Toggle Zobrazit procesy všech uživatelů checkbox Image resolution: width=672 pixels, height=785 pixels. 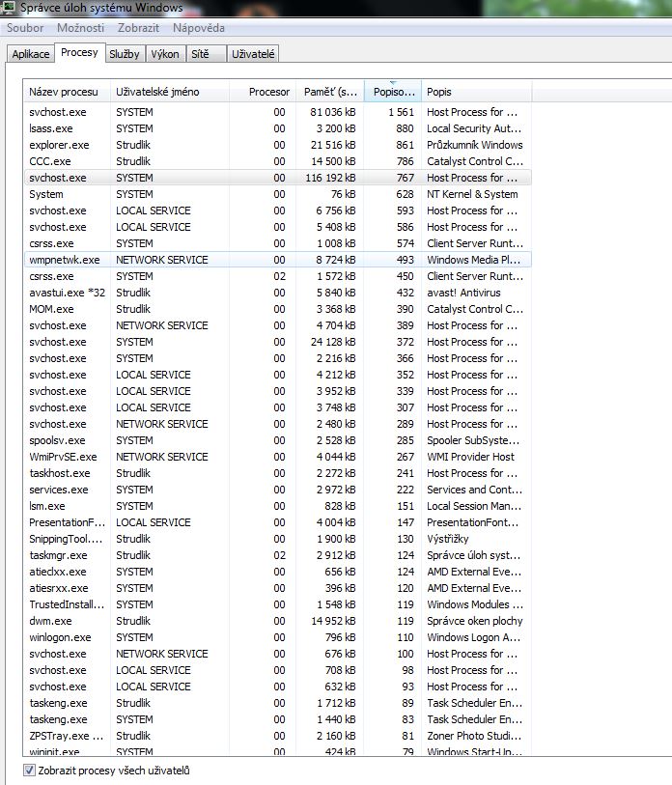coord(29,770)
